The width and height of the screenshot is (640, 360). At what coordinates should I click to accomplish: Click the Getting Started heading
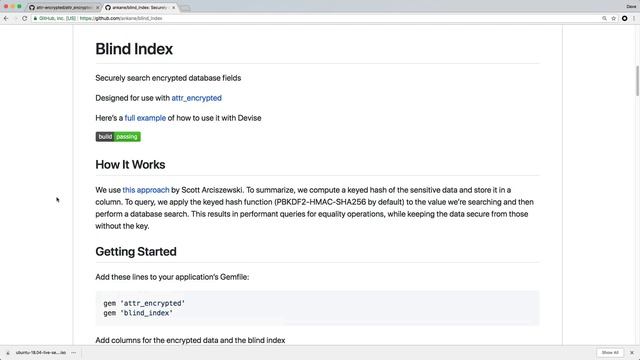(136, 251)
